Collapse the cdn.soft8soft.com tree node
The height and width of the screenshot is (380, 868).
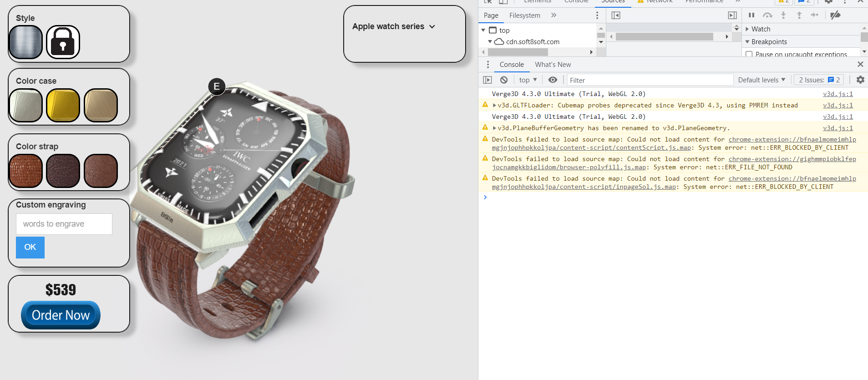[490, 41]
